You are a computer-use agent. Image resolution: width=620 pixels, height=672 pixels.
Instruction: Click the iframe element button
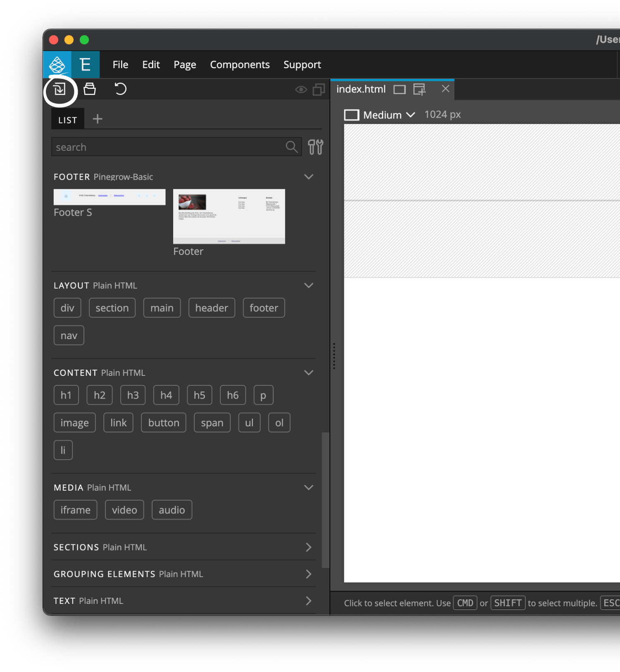coord(75,510)
